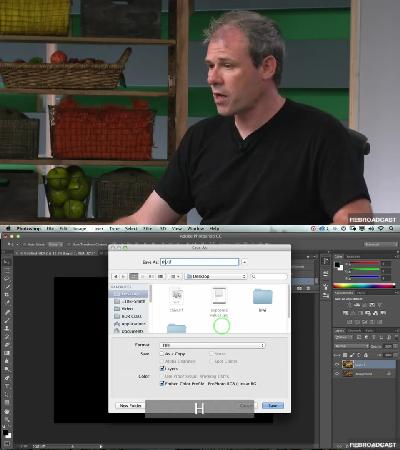
Task: Switch to the Channels tab
Action: coord(355,331)
